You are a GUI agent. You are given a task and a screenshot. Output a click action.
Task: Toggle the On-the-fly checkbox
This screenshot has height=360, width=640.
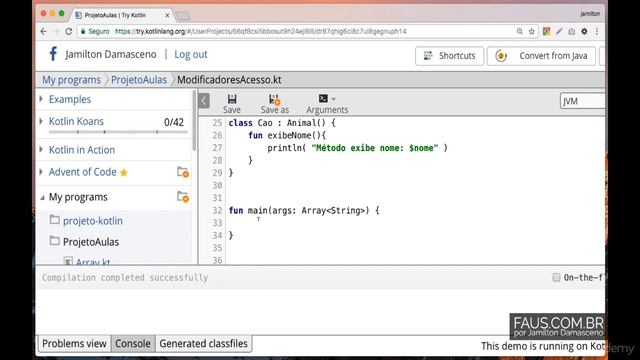[x=556, y=278]
